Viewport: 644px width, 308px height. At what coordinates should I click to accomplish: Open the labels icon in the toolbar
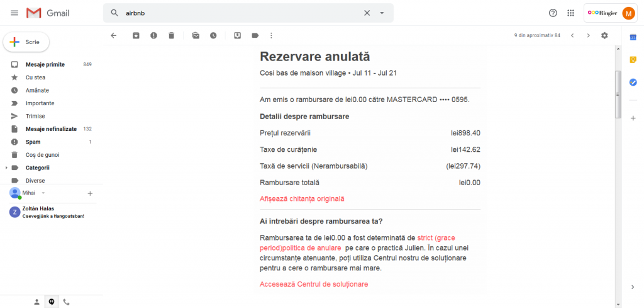(255, 36)
